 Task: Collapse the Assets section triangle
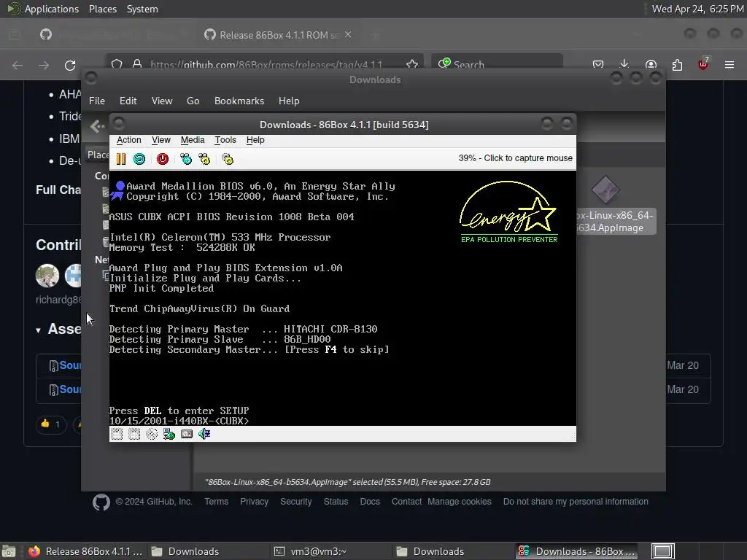pyautogui.click(x=38, y=330)
